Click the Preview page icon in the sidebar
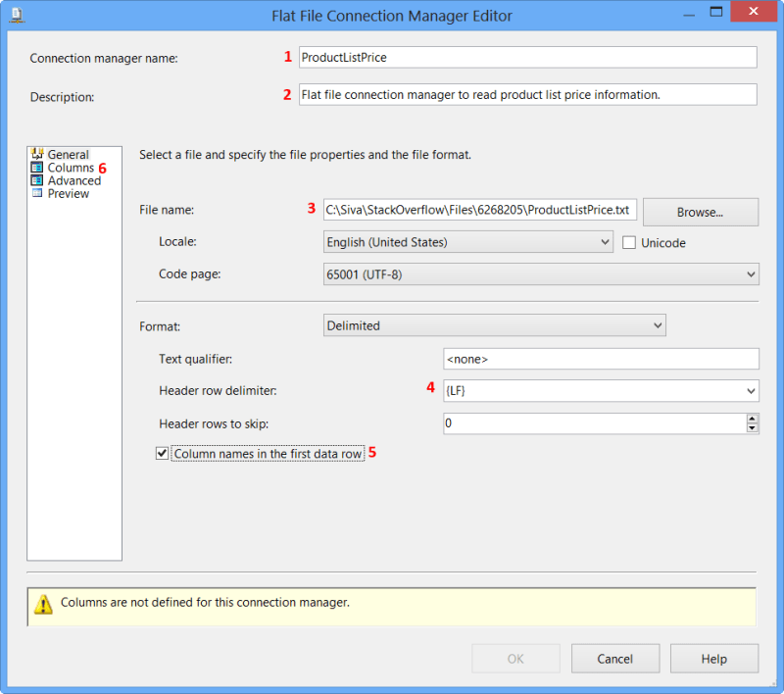 coord(36,193)
